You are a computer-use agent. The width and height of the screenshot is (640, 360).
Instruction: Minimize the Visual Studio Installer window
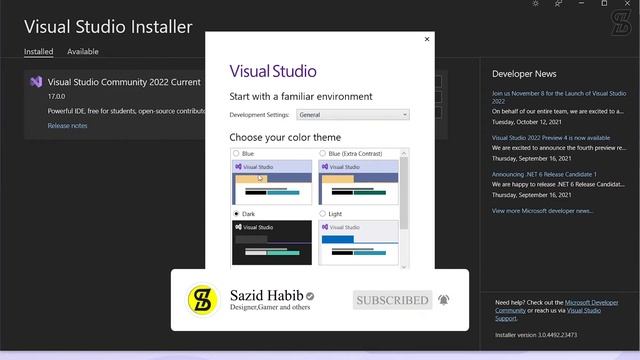581,4
